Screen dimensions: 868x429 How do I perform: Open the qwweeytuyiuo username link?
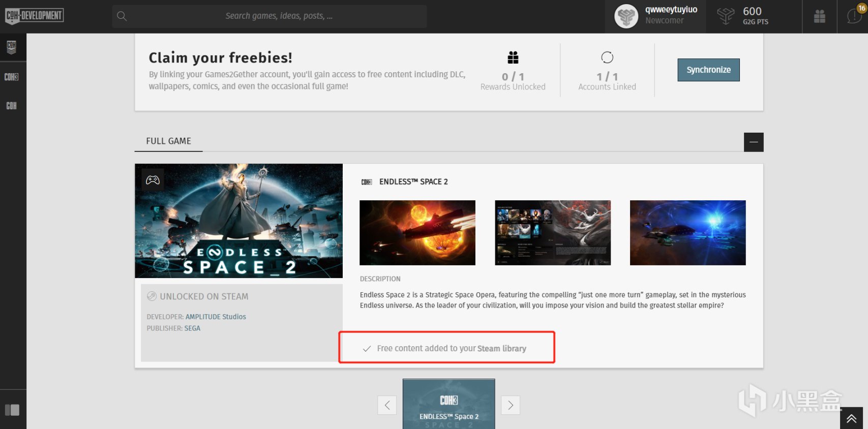(671, 10)
